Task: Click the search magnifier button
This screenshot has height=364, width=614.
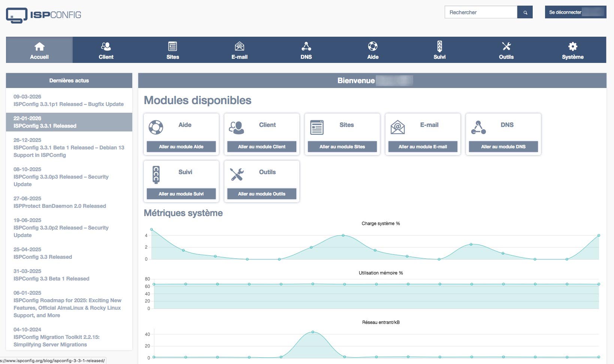Action: (x=525, y=12)
